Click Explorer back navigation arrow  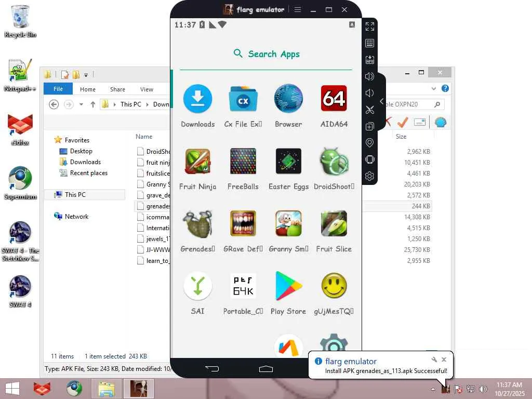coord(54,104)
